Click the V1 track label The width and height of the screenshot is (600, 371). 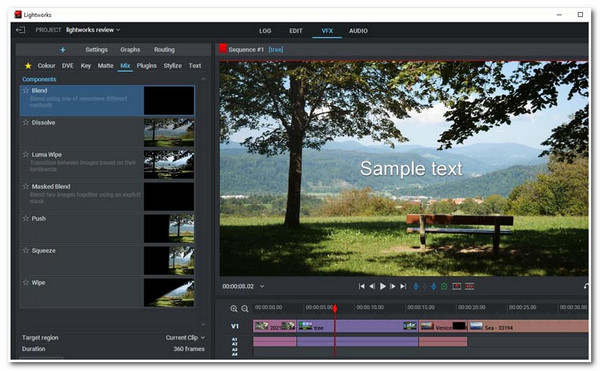tap(235, 326)
